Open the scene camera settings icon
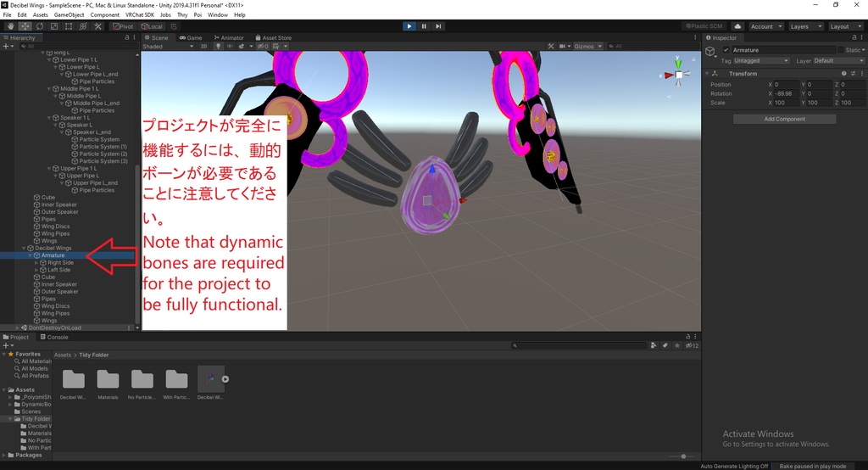Viewport: 868px width, 470px height. [563, 47]
